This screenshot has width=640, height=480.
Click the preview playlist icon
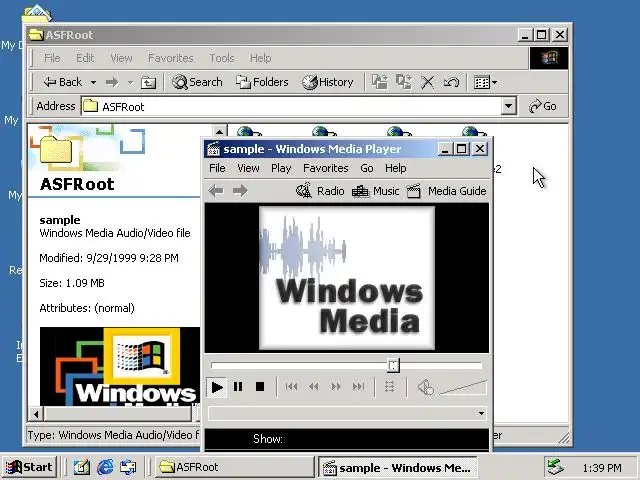(390, 387)
